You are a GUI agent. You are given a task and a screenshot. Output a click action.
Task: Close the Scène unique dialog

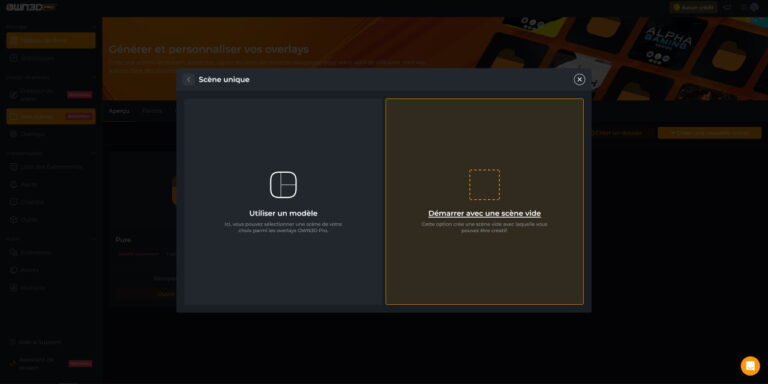[579, 79]
